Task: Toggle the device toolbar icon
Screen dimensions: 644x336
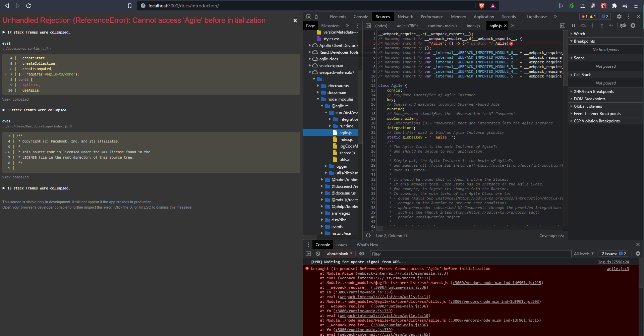Action: (317, 16)
